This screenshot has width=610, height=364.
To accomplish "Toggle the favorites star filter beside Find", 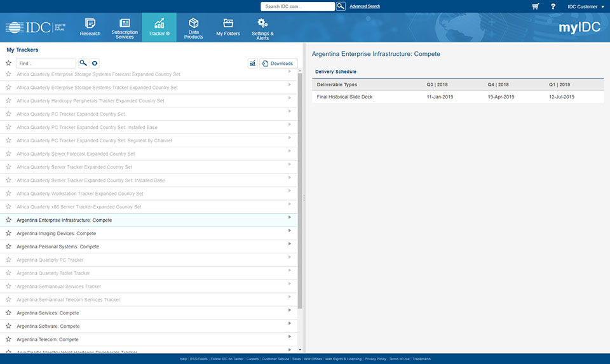I will coord(8,63).
